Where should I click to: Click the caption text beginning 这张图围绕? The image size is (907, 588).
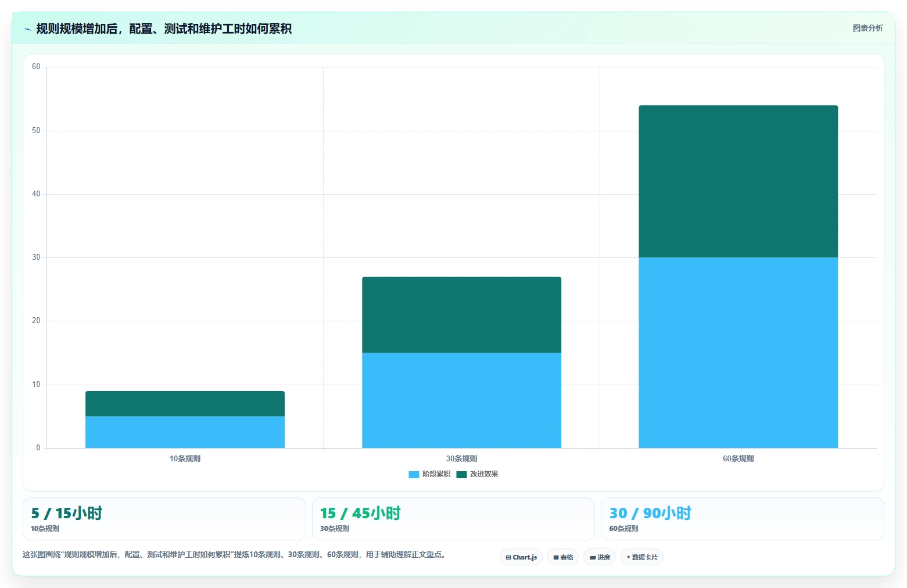234,554
